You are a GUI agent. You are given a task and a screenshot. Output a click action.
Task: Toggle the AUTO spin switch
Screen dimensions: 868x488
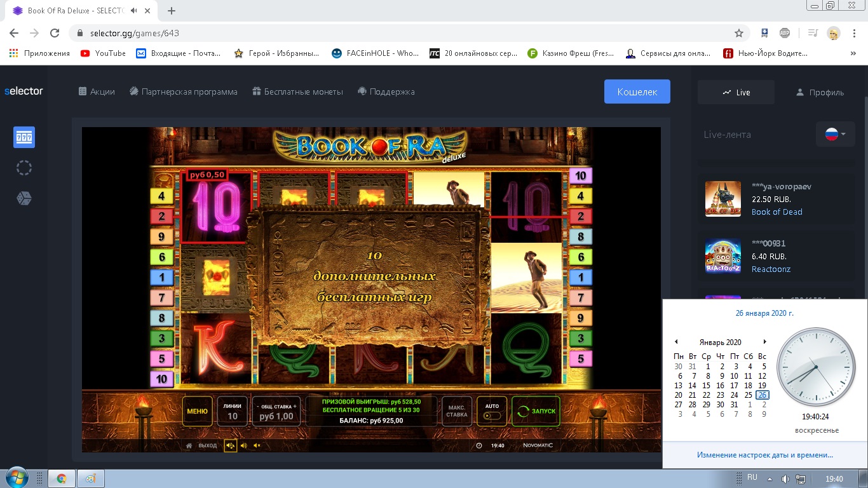pyautogui.click(x=492, y=416)
